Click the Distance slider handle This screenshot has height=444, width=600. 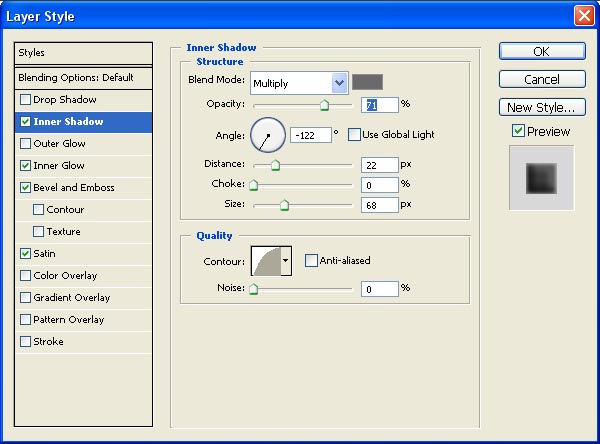pyautogui.click(x=276, y=165)
